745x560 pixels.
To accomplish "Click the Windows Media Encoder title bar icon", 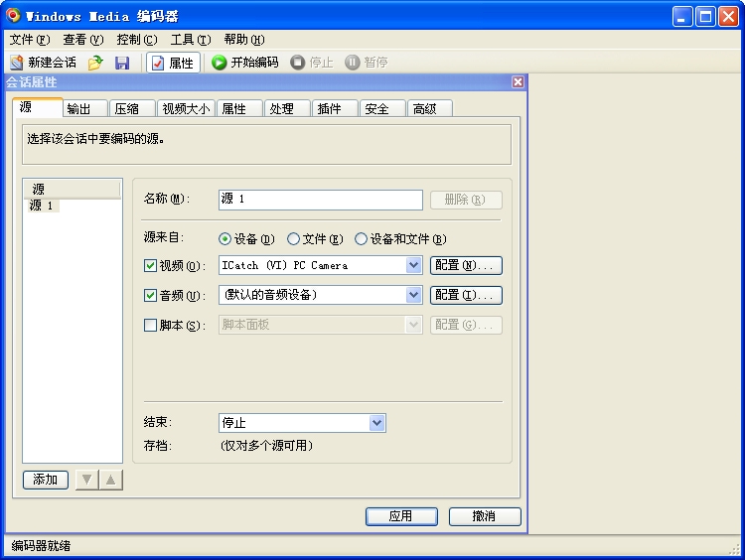I will (x=13, y=16).
